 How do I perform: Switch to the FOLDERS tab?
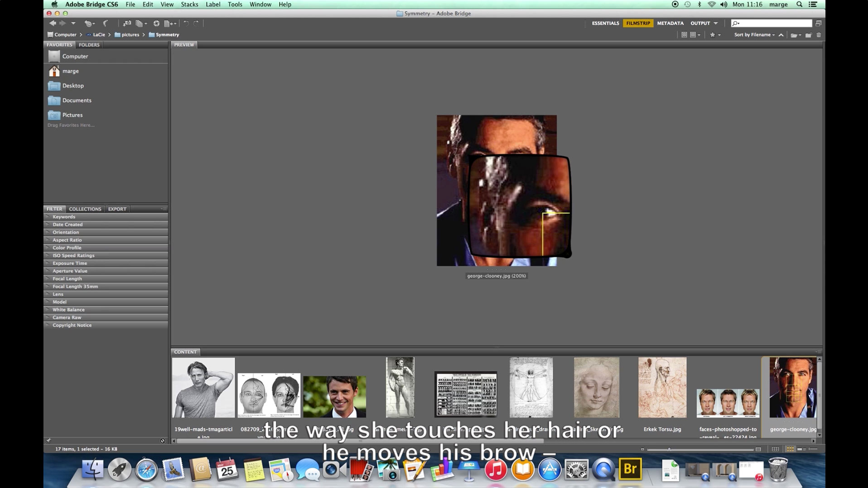89,45
